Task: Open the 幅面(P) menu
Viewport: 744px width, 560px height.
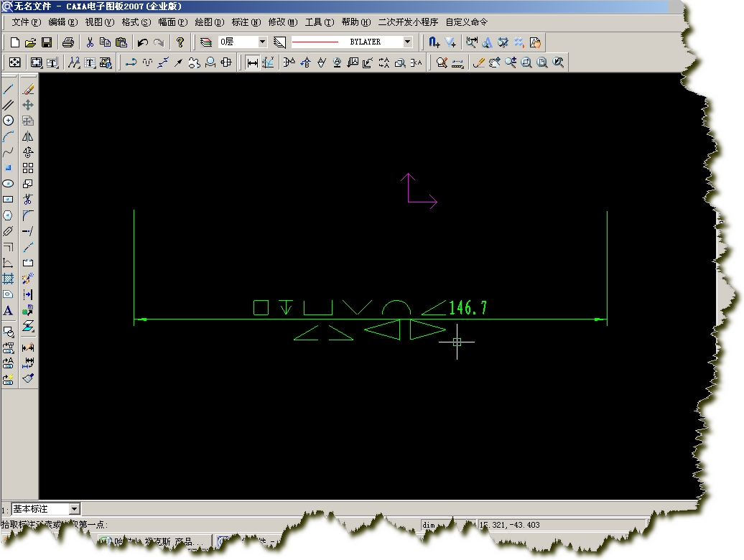Action: coord(172,22)
